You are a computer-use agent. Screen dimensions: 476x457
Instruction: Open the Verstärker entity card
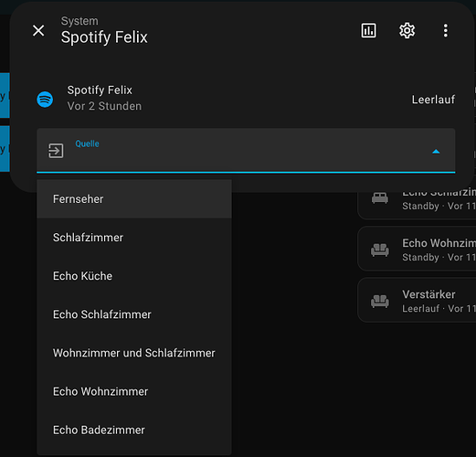pyautogui.click(x=417, y=300)
